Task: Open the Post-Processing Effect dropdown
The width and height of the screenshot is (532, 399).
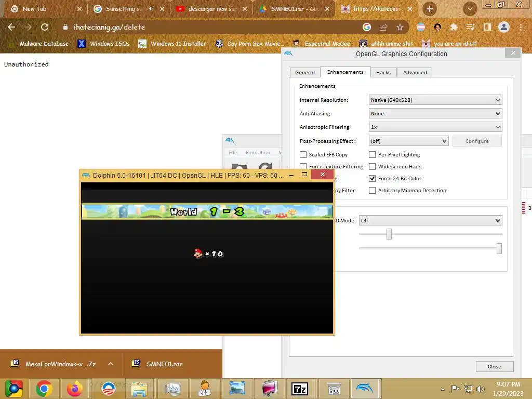Action: coord(408,141)
